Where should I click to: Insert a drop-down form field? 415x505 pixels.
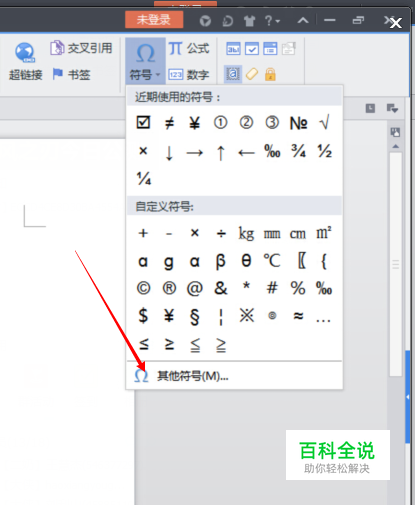270,49
